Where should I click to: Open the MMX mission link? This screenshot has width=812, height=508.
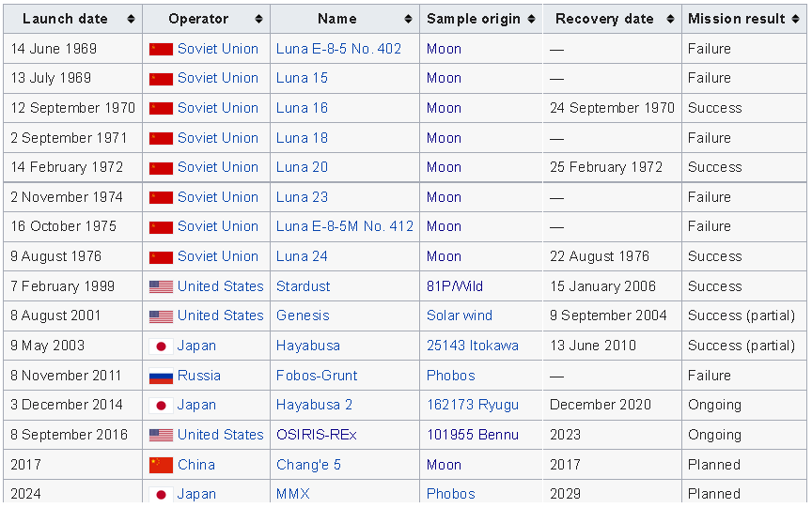coord(293,494)
